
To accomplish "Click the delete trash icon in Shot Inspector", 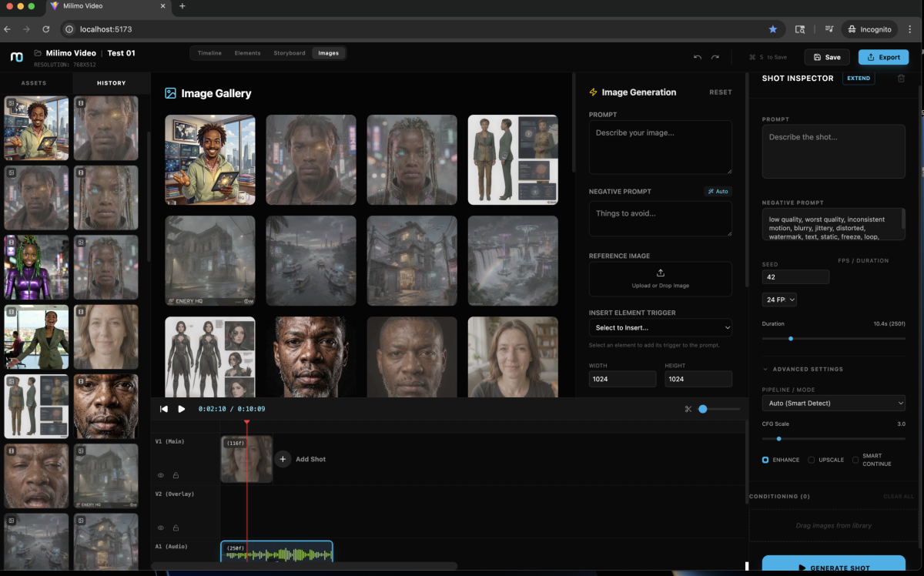I will pyautogui.click(x=901, y=78).
